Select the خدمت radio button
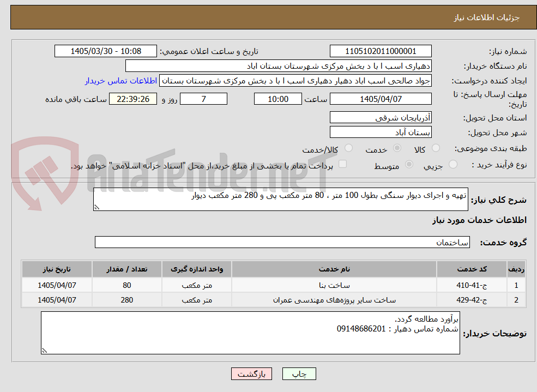The height and width of the screenshot is (392, 537). [x=397, y=148]
